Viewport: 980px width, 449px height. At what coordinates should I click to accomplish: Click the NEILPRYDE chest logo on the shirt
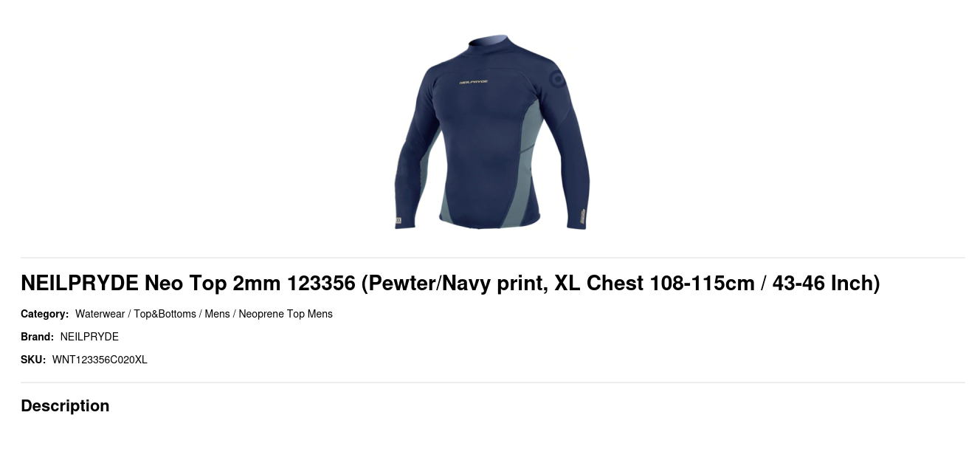click(x=474, y=82)
